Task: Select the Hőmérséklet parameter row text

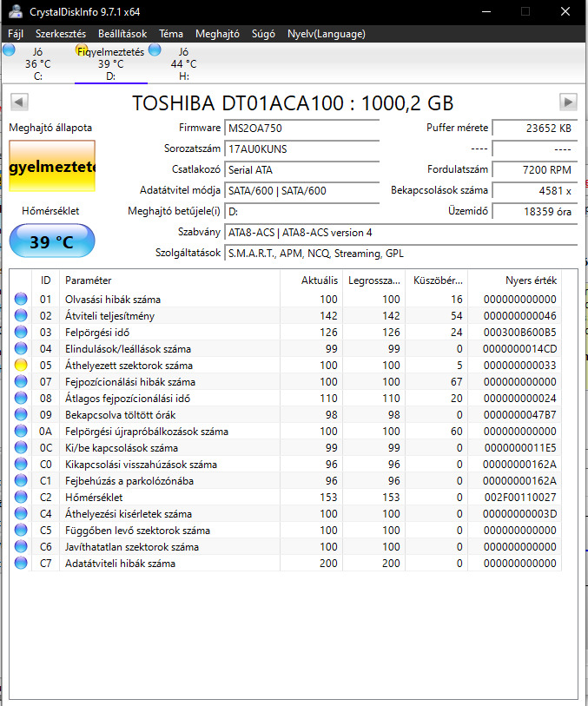Action: tap(94, 497)
